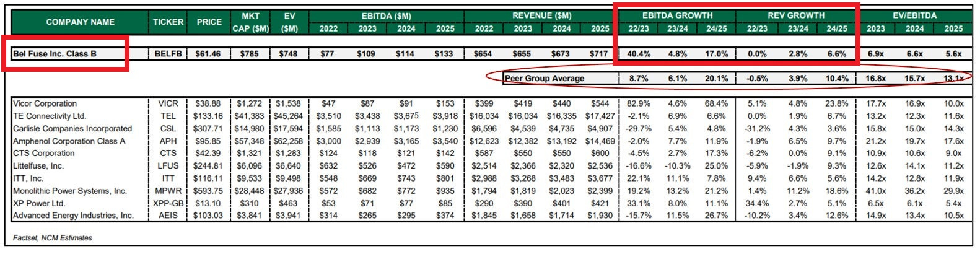Select Advanced Energy Industries, Inc. name
Image resolution: width=980 pixels, height=254 pixels.
click(73, 216)
